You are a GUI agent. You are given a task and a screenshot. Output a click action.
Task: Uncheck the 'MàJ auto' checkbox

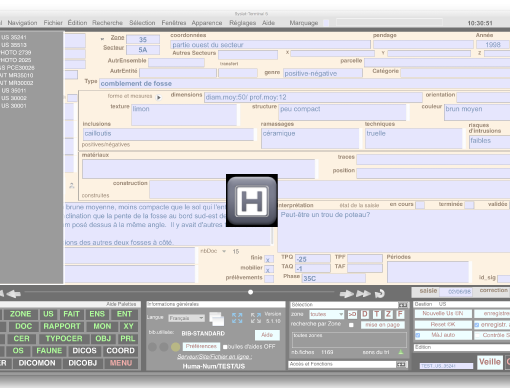point(418,335)
